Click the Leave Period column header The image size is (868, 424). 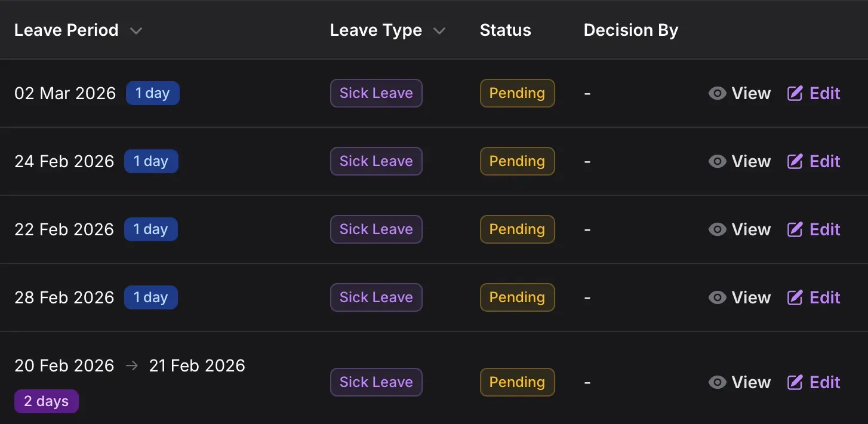pyautogui.click(x=66, y=30)
